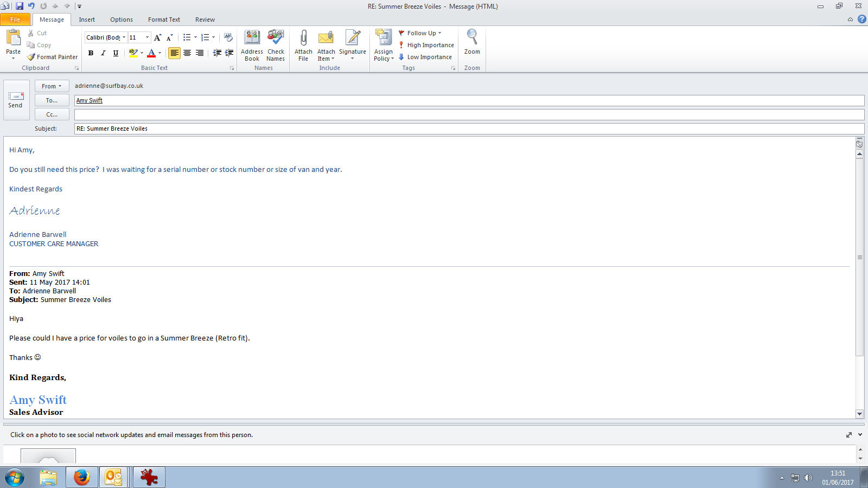Open the red splat application in the taskbar
868x488 pixels.
pos(149,477)
